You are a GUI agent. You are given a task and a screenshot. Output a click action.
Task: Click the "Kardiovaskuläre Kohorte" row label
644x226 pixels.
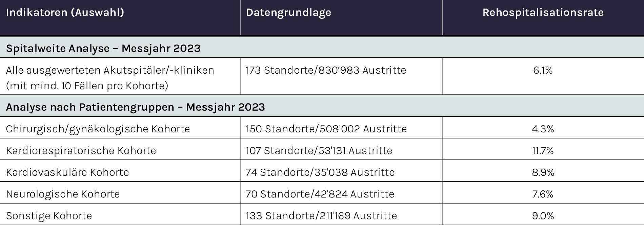point(67,172)
